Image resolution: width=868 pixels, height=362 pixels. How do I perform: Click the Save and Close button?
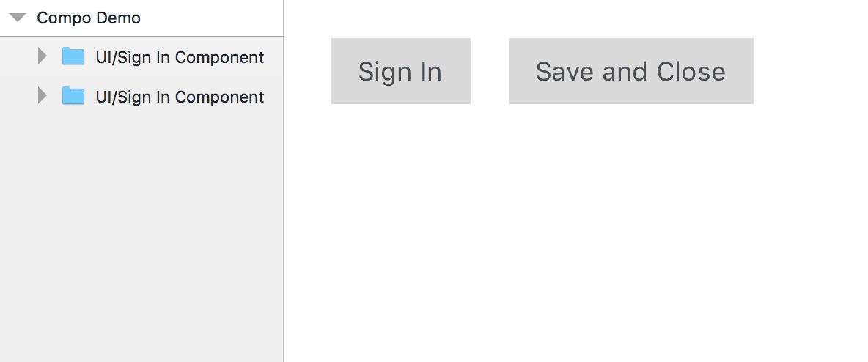click(631, 71)
